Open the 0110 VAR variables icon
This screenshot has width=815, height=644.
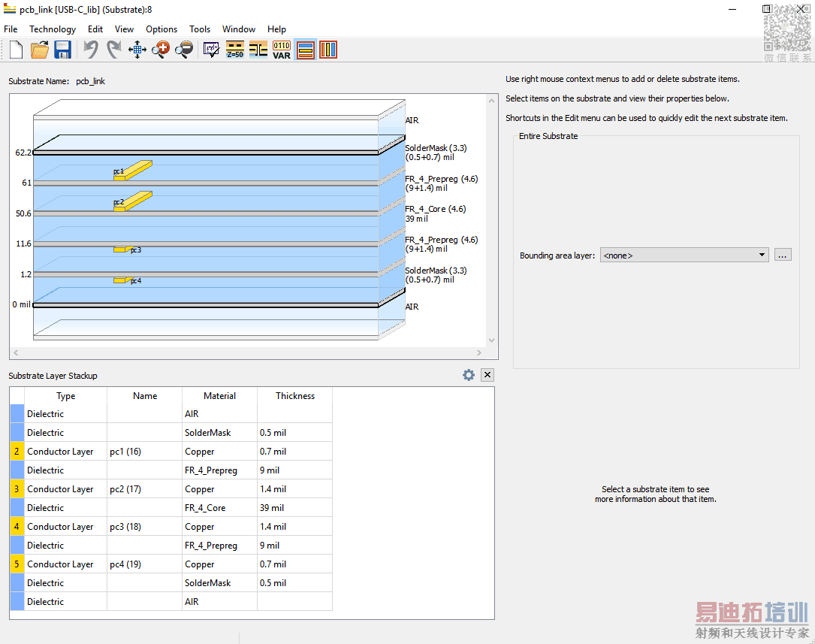pyautogui.click(x=282, y=50)
